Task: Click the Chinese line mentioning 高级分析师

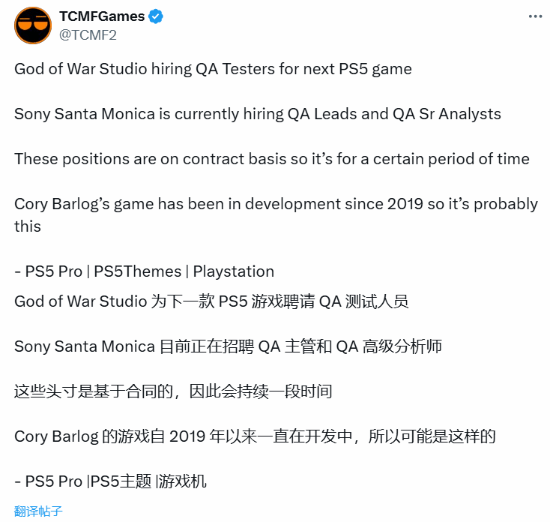Action: point(228,347)
